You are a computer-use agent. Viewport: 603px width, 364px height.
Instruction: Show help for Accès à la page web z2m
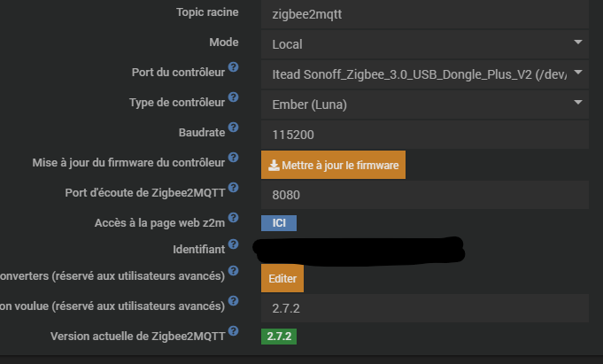tap(234, 218)
